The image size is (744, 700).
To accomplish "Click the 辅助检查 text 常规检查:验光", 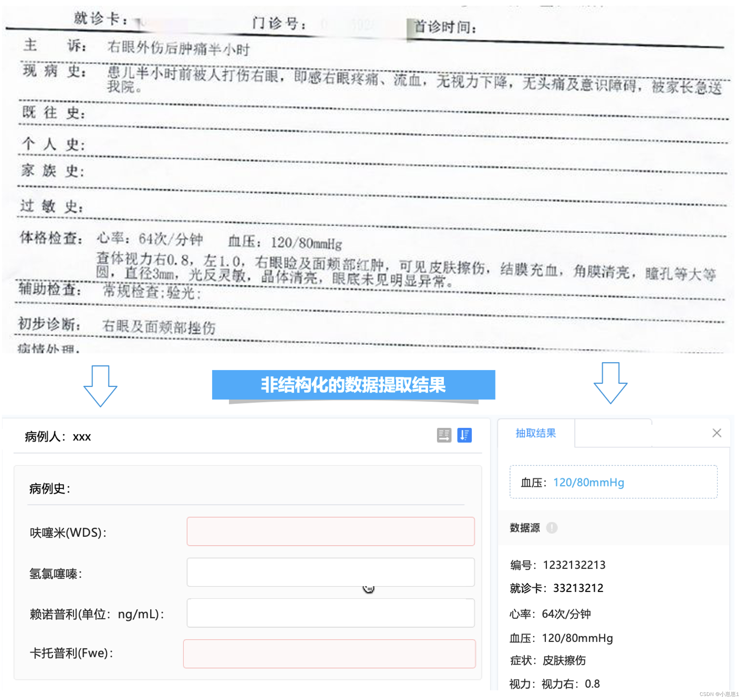I will pos(152,292).
